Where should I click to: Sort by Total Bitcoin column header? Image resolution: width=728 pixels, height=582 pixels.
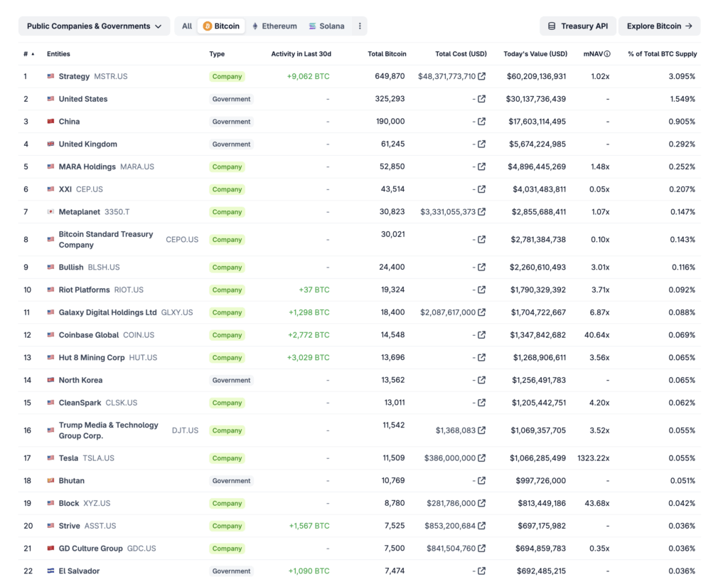(x=387, y=54)
